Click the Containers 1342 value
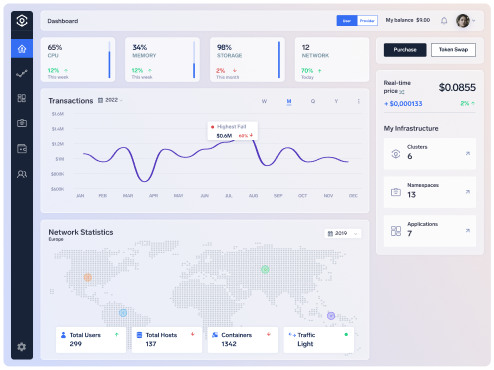Screen dimensions: 494x370 click(x=229, y=344)
